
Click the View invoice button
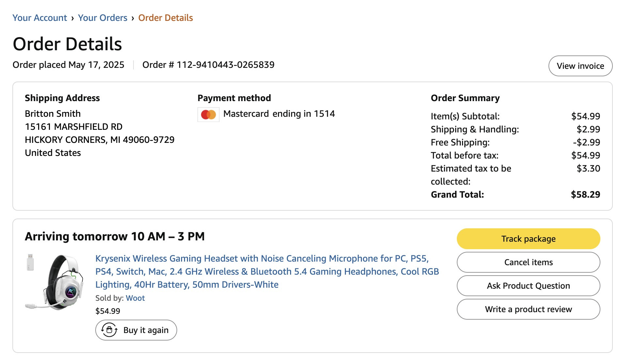[x=580, y=66]
